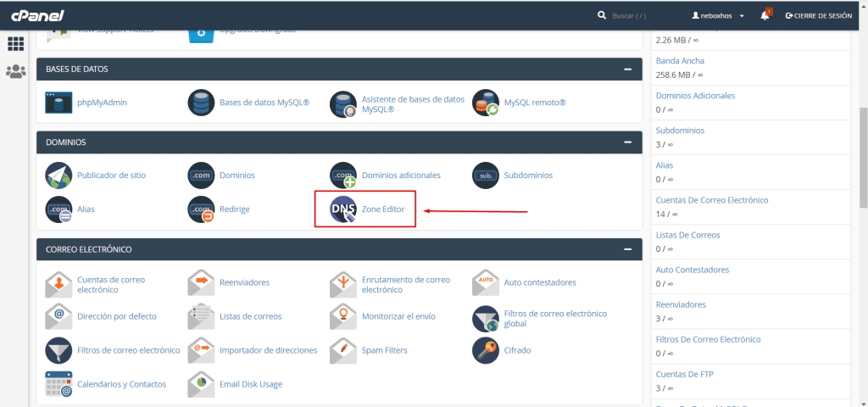This screenshot has height=407, width=868.
Task: Click the page vertical scrollbar
Action: tap(863, 157)
